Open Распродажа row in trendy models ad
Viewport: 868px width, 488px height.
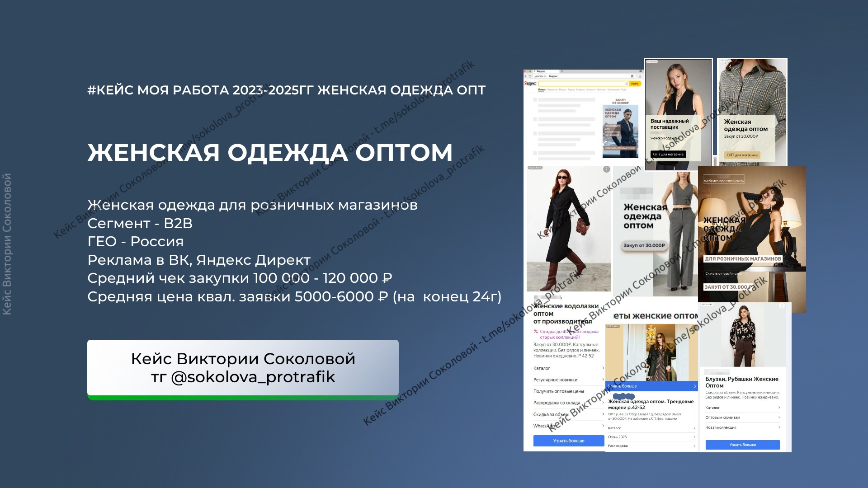(651, 446)
